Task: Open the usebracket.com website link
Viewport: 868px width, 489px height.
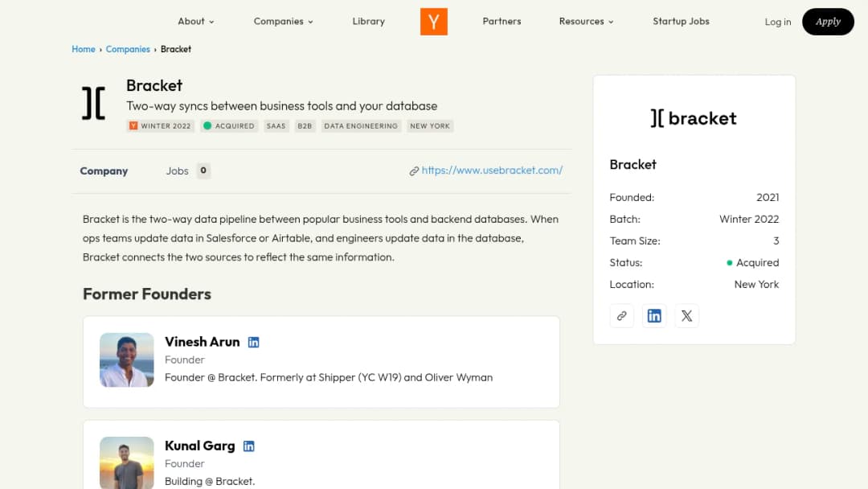Action: pyautogui.click(x=492, y=170)
